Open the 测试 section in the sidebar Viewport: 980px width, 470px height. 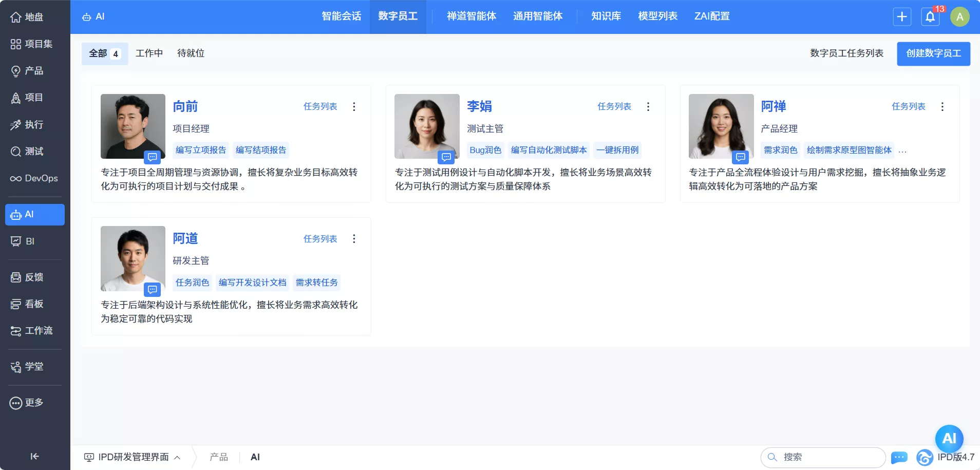[33, 151]
